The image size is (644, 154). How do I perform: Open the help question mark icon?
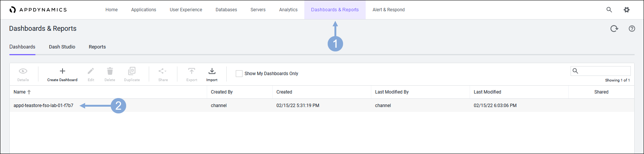(632, 29)
